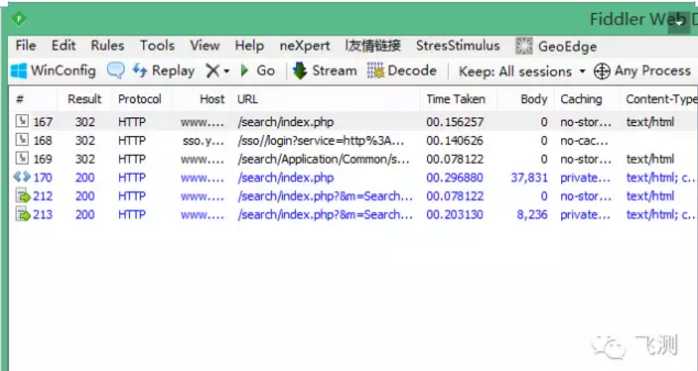
Task: Sort by the Body column header
Action: click(534, 99)
